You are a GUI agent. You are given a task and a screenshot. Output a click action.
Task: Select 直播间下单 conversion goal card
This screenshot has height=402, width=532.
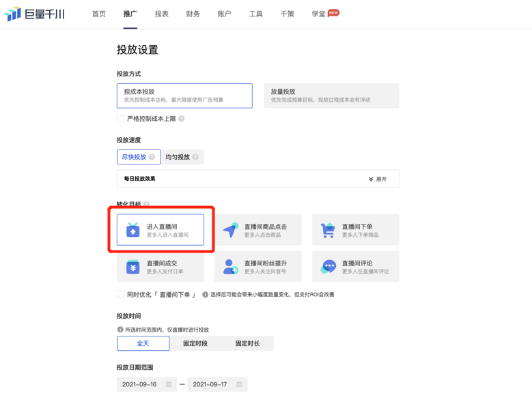(x=356, y=229)
